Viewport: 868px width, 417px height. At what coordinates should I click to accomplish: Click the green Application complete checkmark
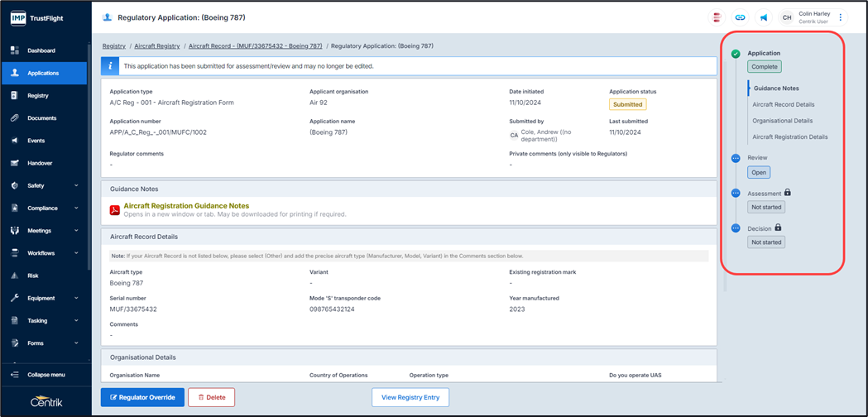pyautogui.click(x=736, y=54)
